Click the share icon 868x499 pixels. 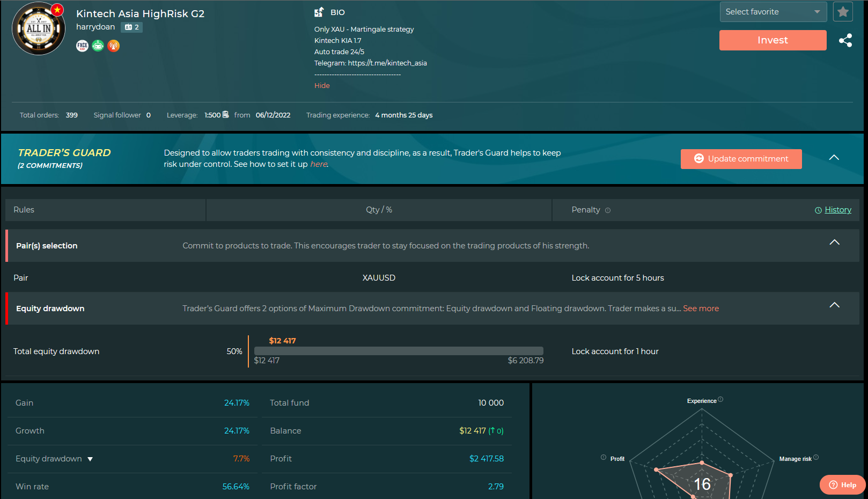tap(845, 40)
